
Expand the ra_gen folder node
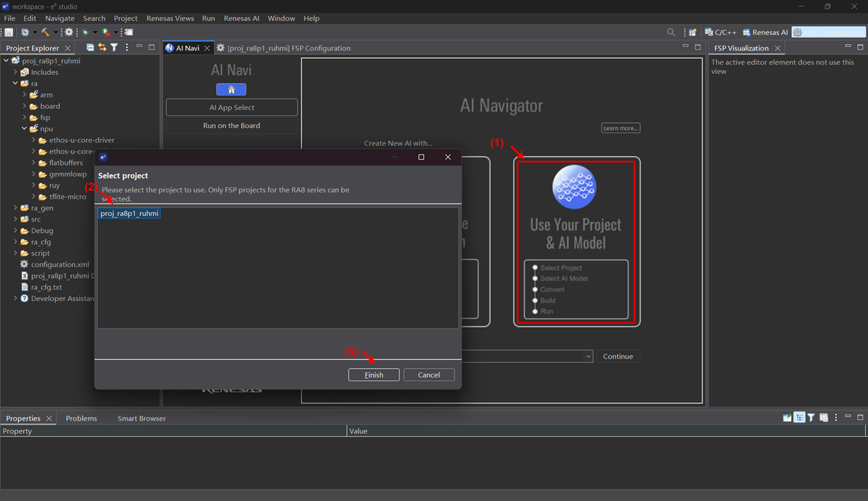click(16, 208)
